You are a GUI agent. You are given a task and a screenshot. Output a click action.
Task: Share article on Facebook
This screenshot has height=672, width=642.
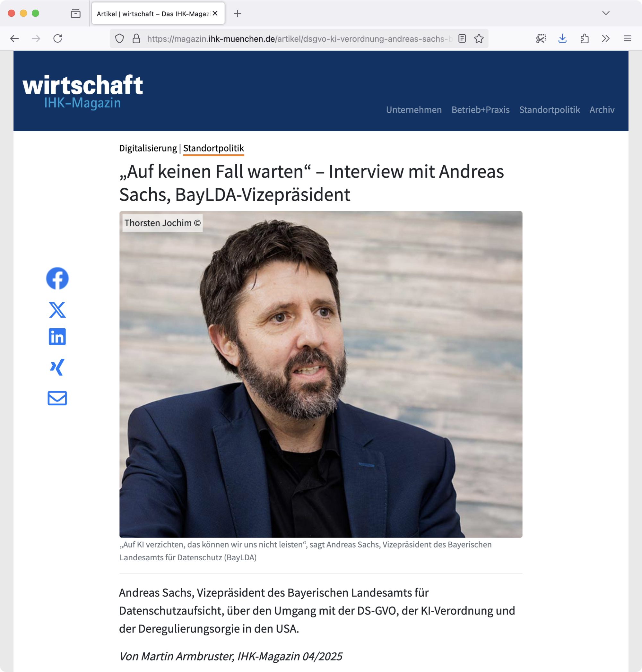57,278
